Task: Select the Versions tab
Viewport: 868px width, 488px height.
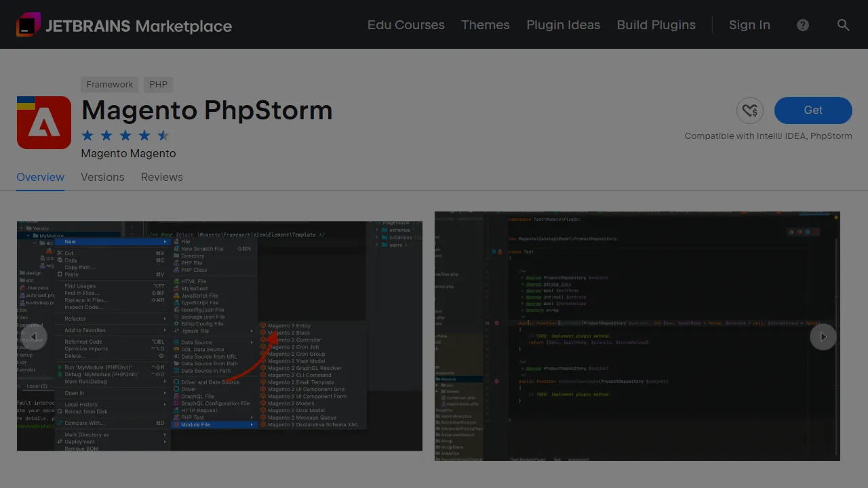Action: point(102,177)
